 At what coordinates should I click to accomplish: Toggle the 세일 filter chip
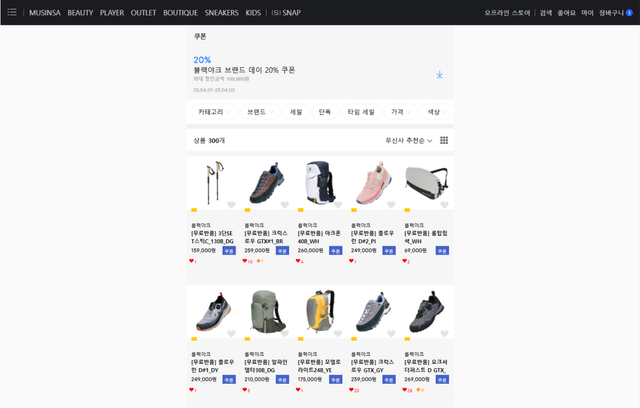point(296,112)
